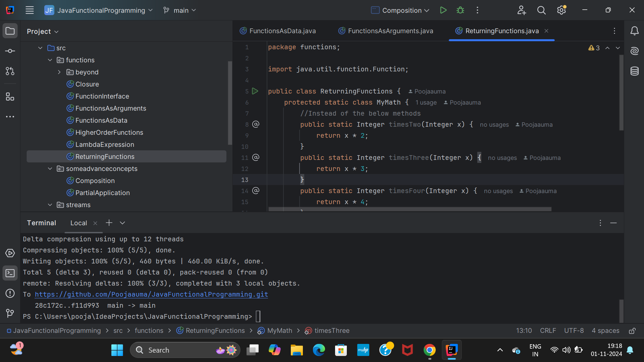The height and width of the screenshot is (362, 644).
Task: Click the 4 spaces indent setting
Action: pos(605,331)
